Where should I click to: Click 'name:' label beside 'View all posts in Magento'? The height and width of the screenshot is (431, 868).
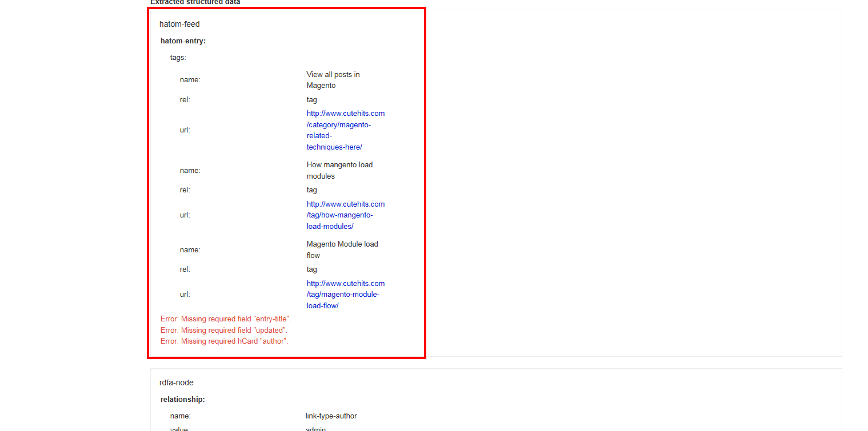coord(190,80)
